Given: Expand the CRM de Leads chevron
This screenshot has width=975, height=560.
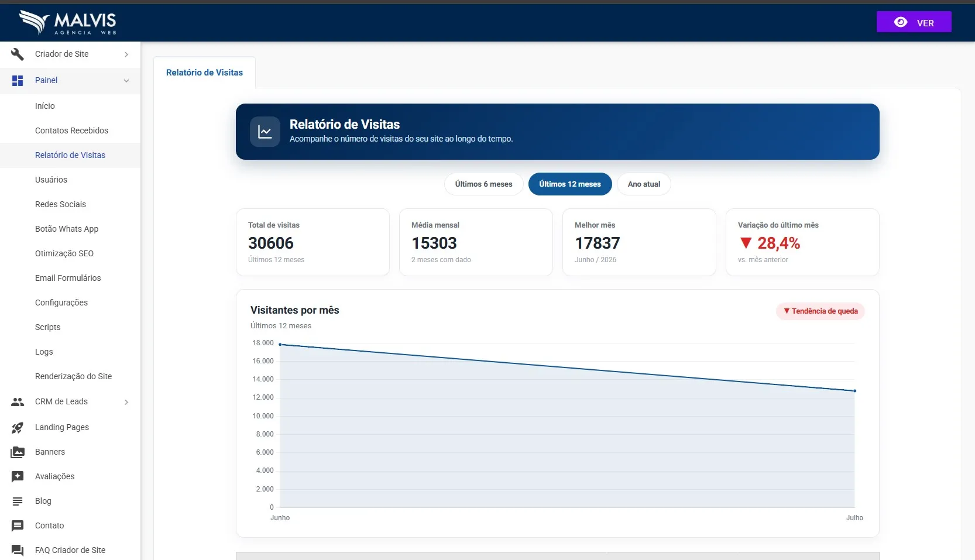Looking at the screenshot, I should click(126, 402).
